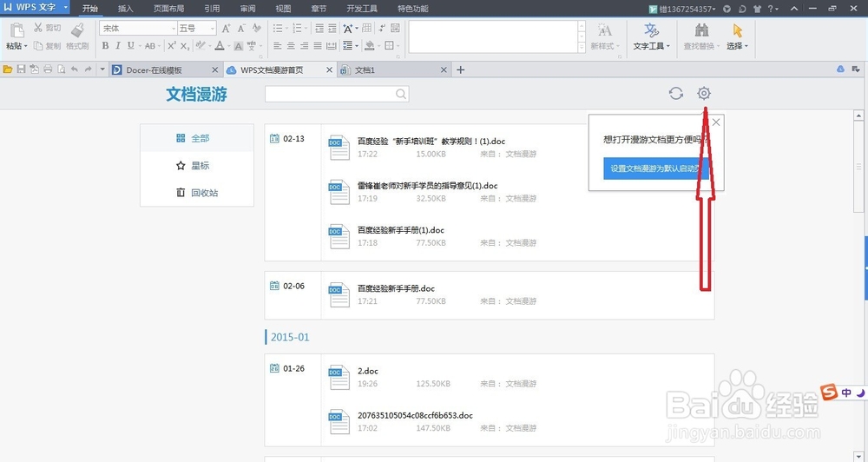Screen dimensions: 868x462
Task: Open the WPS 文字 application menu
Action: pyautogui.click(x=35, y=8)
